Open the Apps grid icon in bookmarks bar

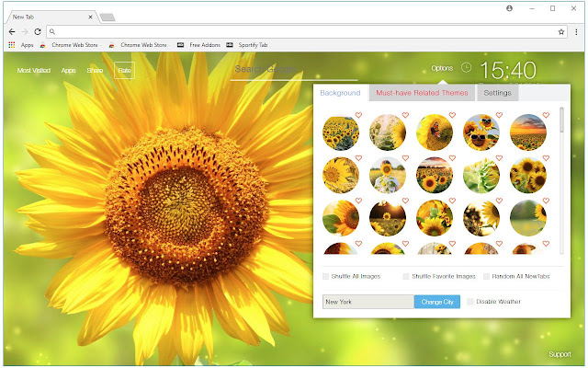point(12,45)
